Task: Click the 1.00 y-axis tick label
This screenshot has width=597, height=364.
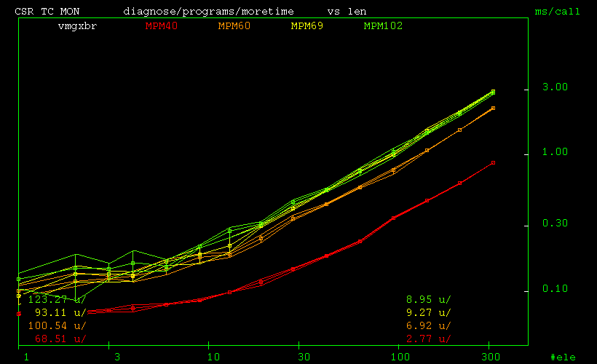Action: point(555,151)
